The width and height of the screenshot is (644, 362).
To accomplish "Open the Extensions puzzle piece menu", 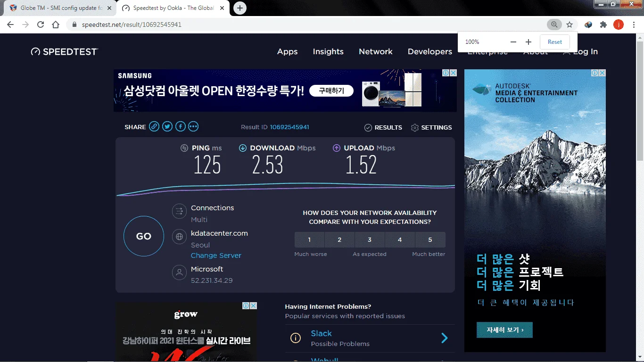I will [x=603, y=25].
